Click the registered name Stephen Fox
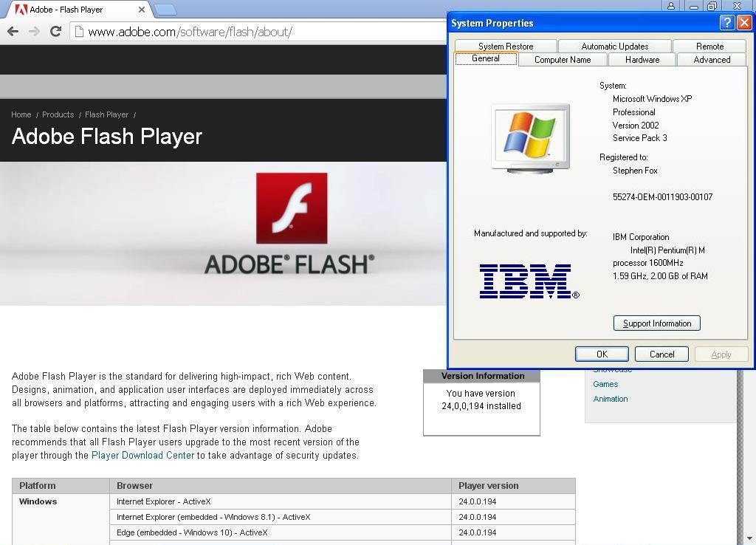 pyautogui.click(x=635, y=171)
